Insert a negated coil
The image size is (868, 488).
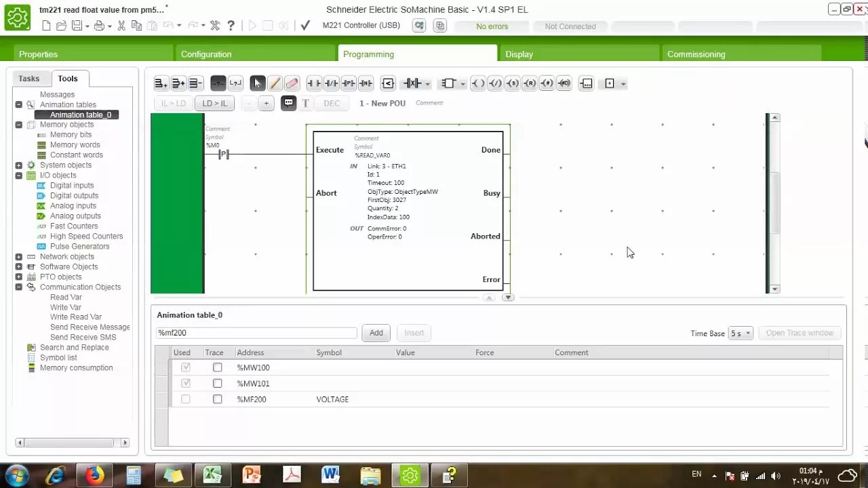pyautogui.click(x=496, y=83)
